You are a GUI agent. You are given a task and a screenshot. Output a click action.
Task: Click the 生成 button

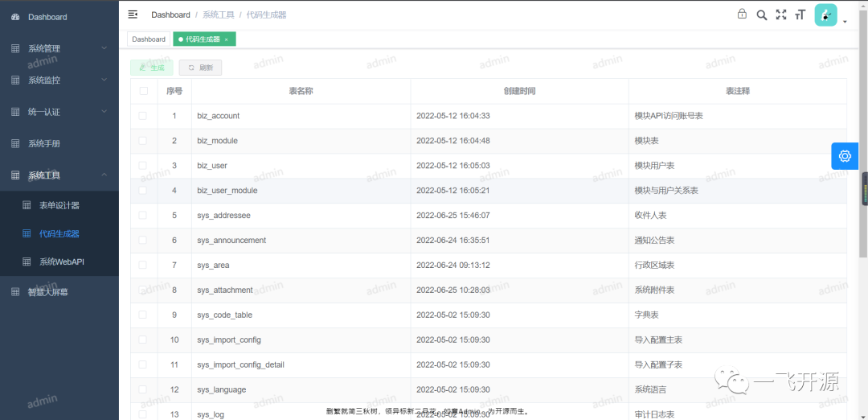152,68
